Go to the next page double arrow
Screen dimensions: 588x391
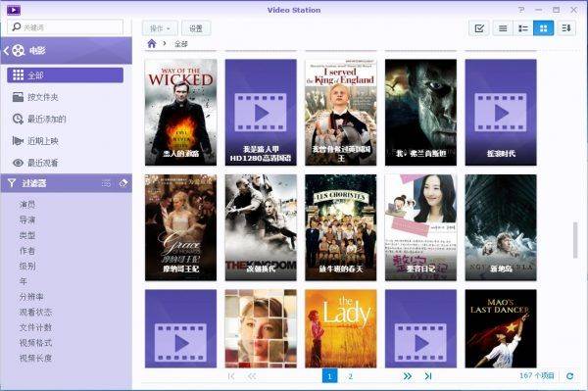pos(408,376)
